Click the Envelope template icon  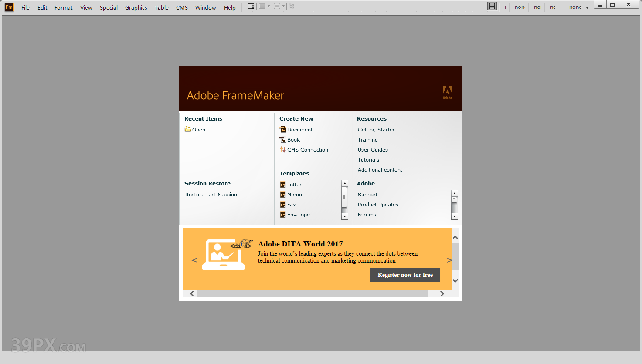(283, 215)
